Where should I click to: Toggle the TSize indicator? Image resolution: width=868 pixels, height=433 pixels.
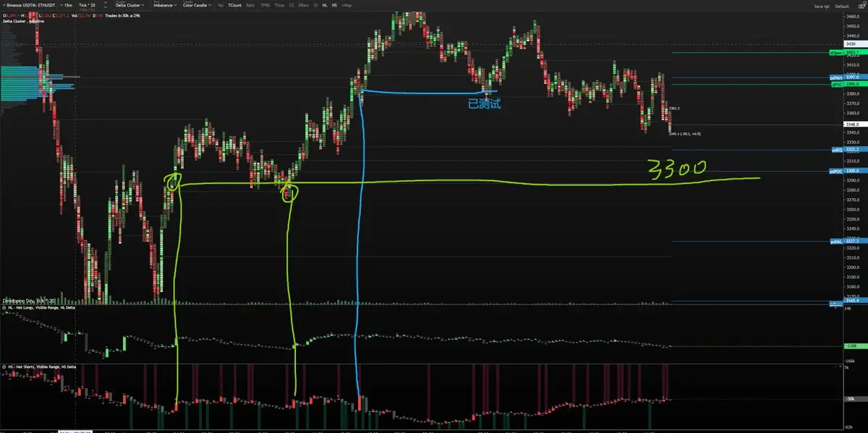(x=279, y=5)
